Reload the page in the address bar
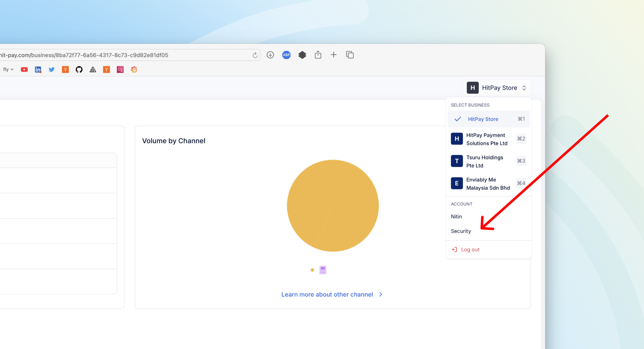644x349 pixels. tap(255, 55)
